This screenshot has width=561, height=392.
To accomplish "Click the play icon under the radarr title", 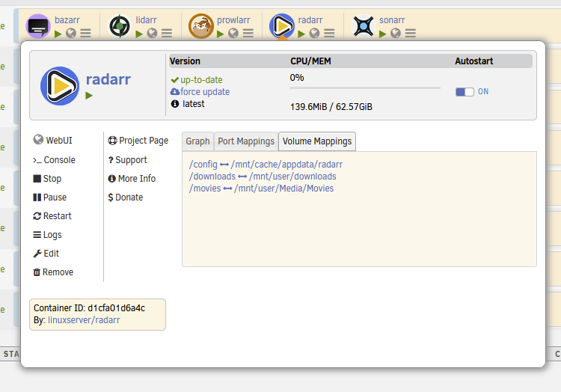I will 89,96.
